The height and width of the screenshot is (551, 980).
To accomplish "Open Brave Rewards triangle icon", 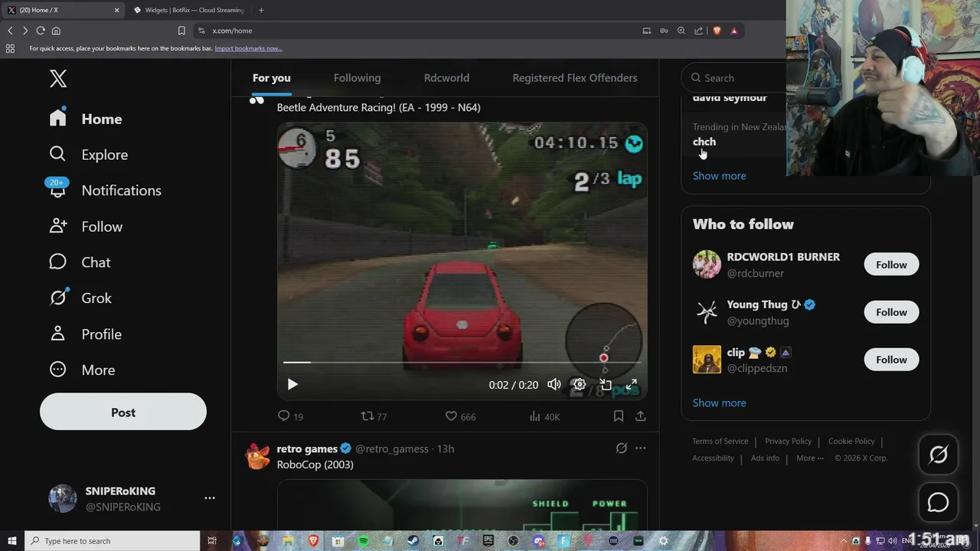I will [733, 31].
